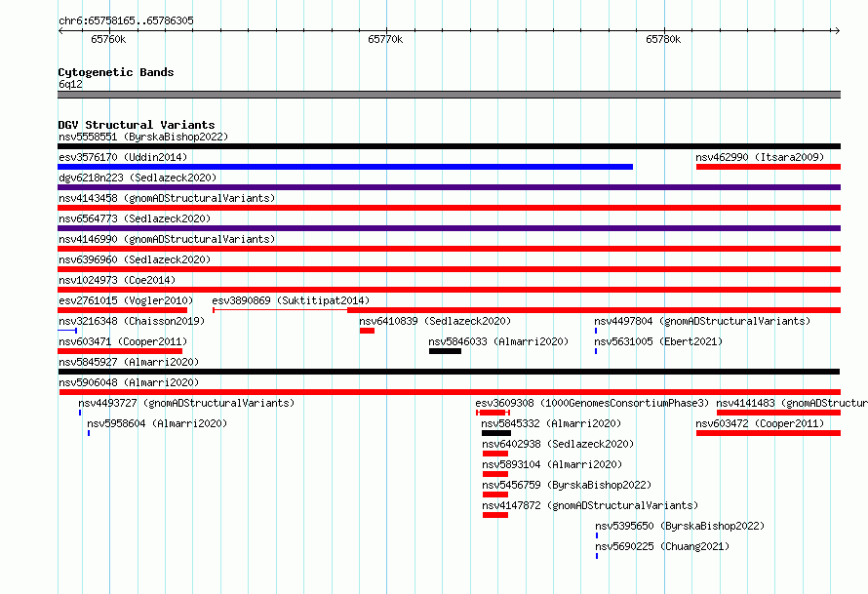Click nsv4147872 (gnomADStructuralVariants) label
This screenshot has width=868, height=594.
click(590, 505)
